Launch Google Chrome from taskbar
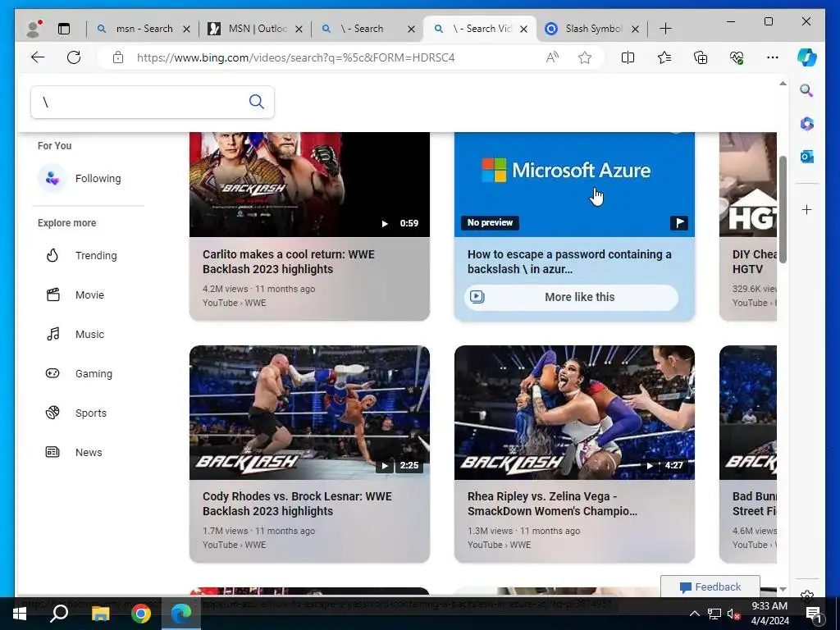840x630 pixels. point(141,614)
